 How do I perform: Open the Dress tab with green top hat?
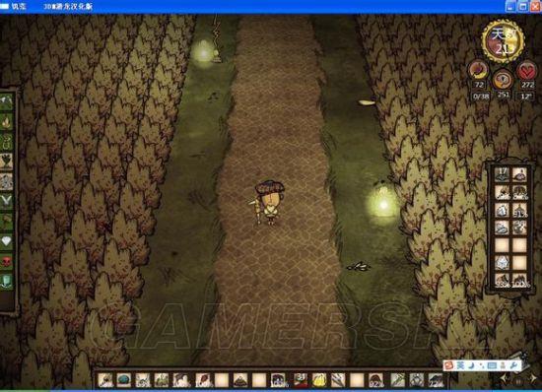pyautogui.click(x=7, y=281)
